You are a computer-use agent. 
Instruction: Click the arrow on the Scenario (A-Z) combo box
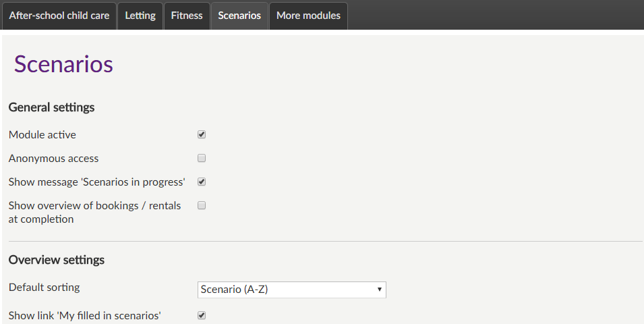[380, 290]
